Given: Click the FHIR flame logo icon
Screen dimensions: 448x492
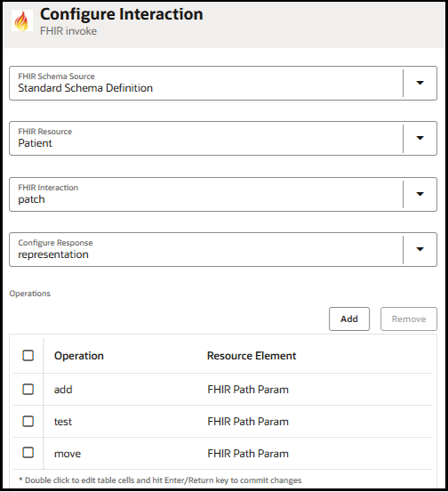Looking at the screenshot, I should [x=22, y=20].
